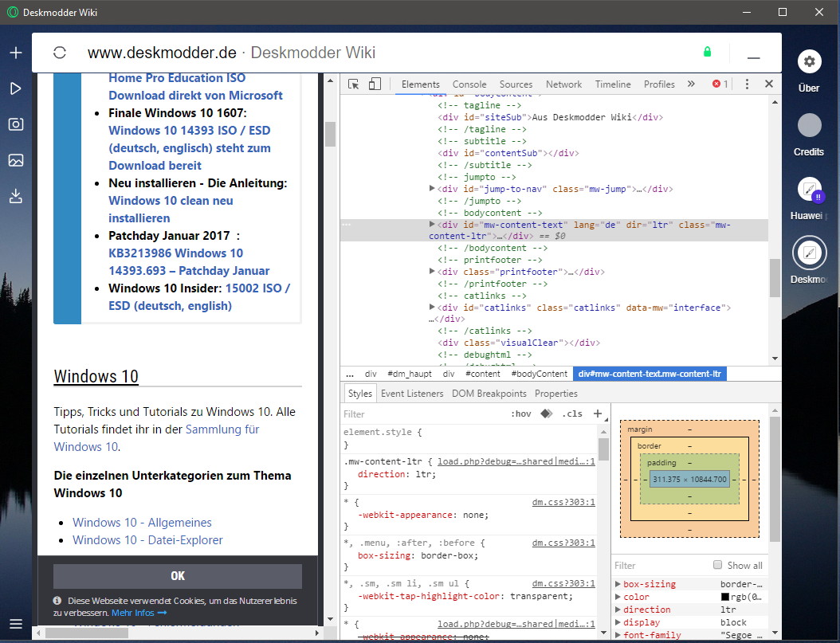Open the Console tab

pyautogui.click(x=469, y=84)
